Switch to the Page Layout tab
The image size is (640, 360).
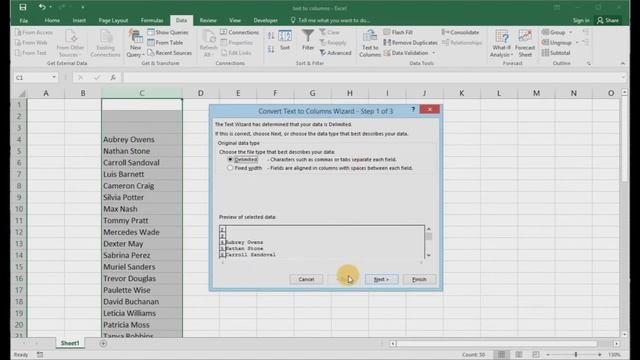click(x=113, y=20)
